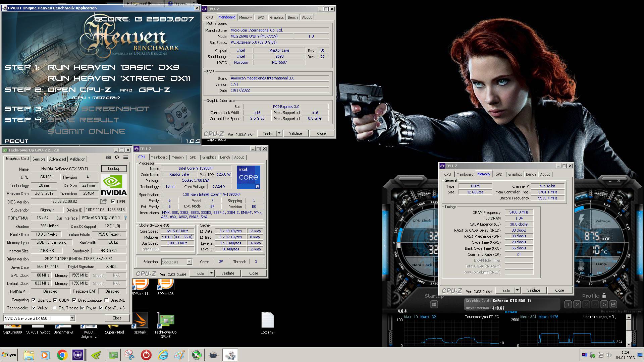Image resolution: width=644 pixels, height=362 pixels.
Task: Toggle Ray Tracing checkbox
Action: click(x=55, y=308)
